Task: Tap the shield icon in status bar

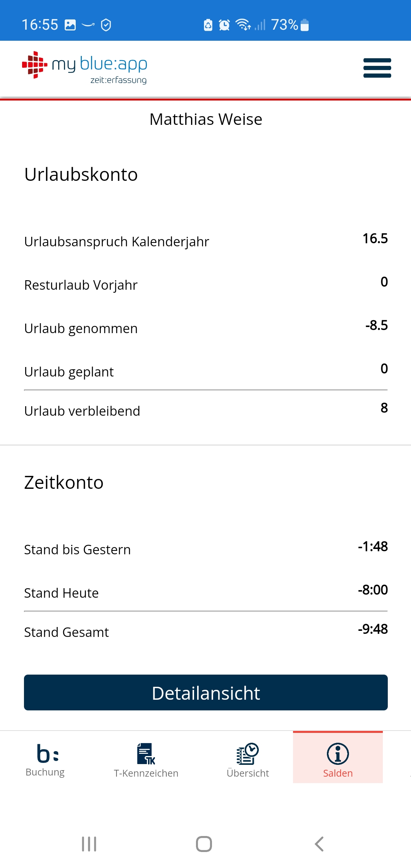Action: coord(106,25)
